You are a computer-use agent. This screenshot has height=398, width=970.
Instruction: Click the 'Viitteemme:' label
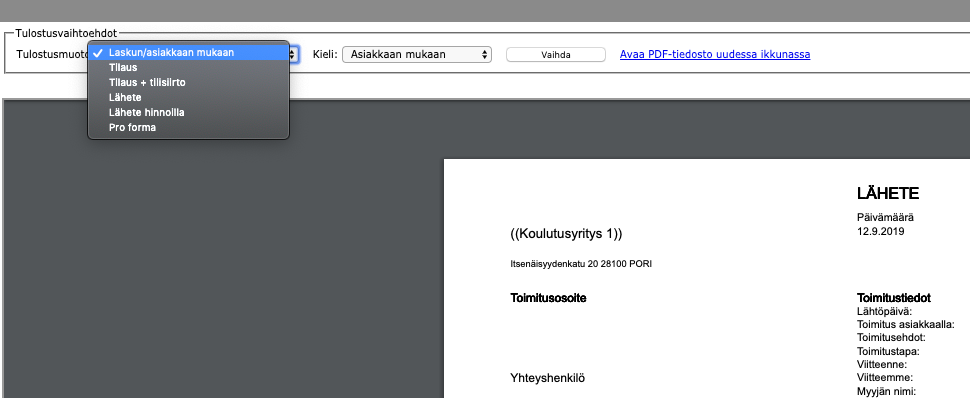point(885,378)
